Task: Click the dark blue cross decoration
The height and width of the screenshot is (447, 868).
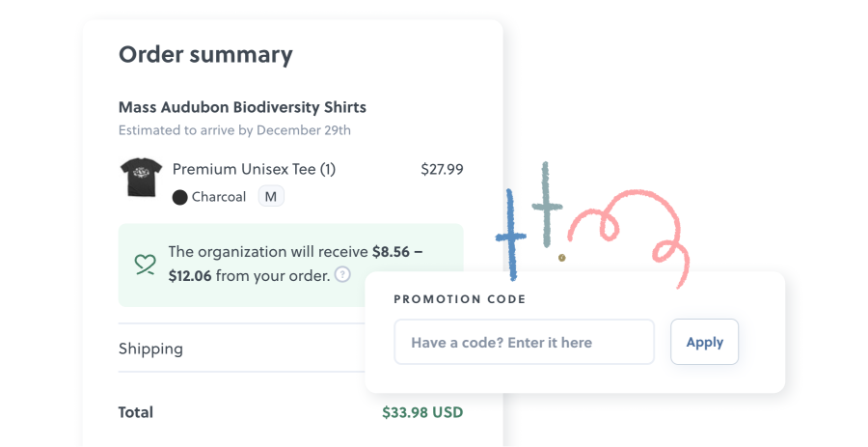Action: [x=511, y=235]
